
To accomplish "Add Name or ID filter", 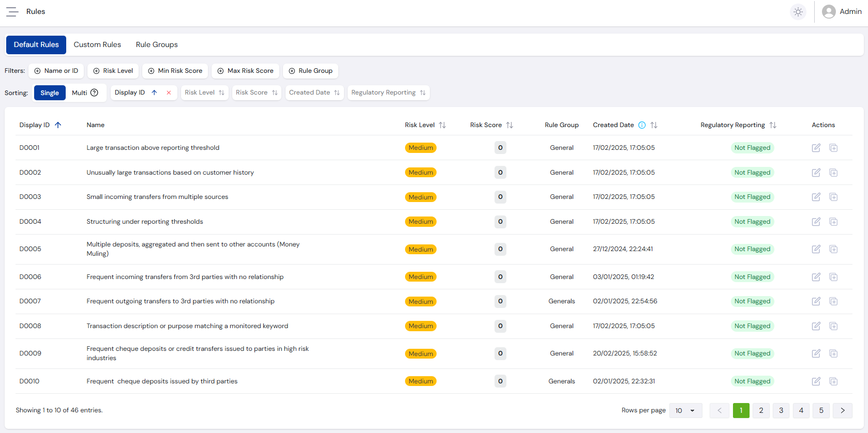I will [56, 71].
